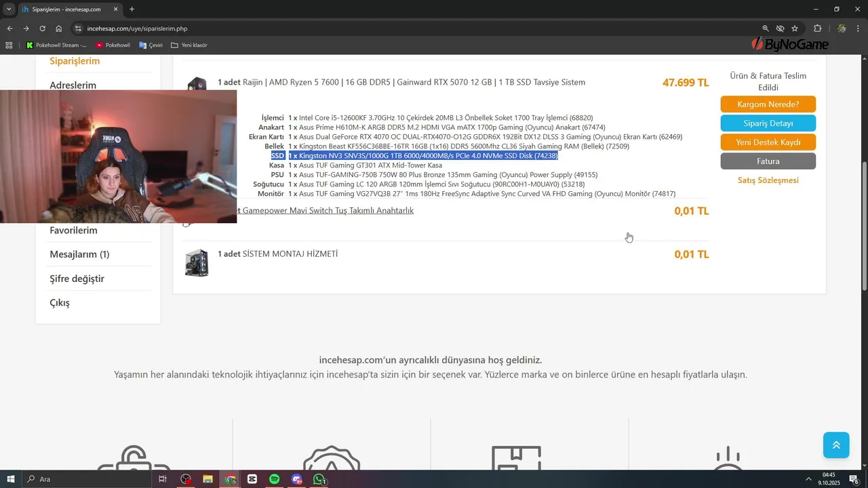
Task: Click the scroll-to-top double chevron button
Action: pos(836,445)
